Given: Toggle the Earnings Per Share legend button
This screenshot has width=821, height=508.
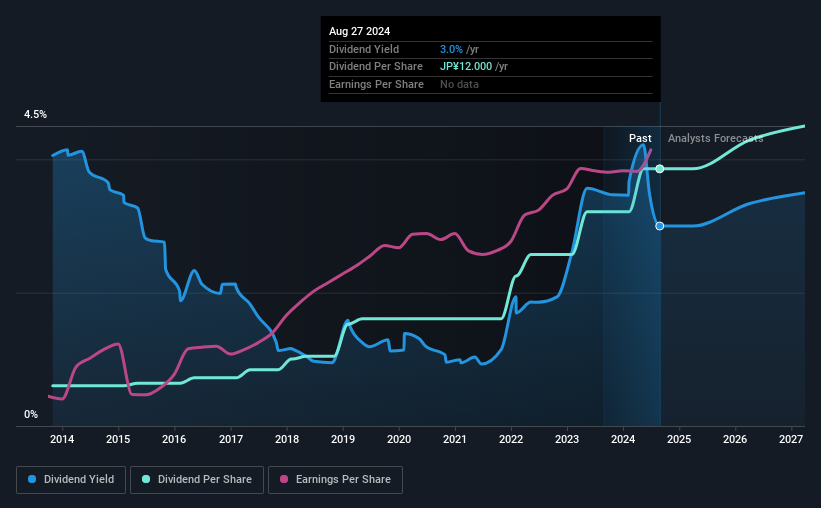Looking at the screenshot, I should click(x=336, y=480).
